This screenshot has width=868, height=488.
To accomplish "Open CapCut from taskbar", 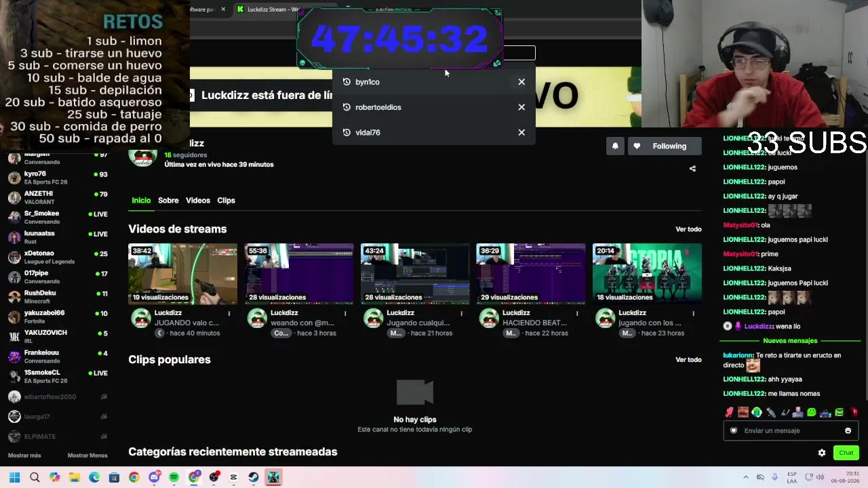I will tap(233, 477).
